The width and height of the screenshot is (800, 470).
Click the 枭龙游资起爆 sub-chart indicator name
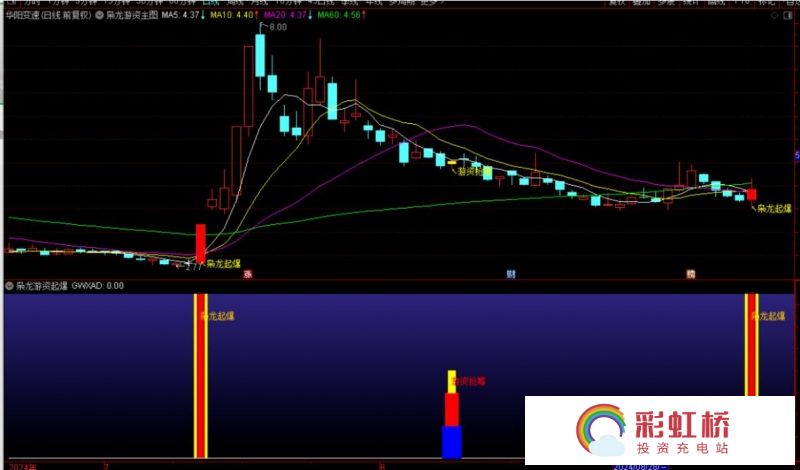click(x=42, y=285)
